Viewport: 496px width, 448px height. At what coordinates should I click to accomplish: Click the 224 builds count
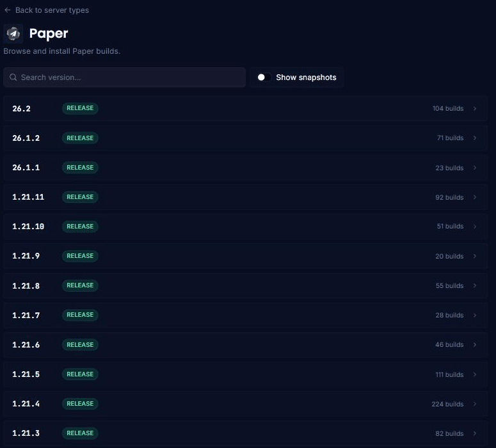click(447, 404)
